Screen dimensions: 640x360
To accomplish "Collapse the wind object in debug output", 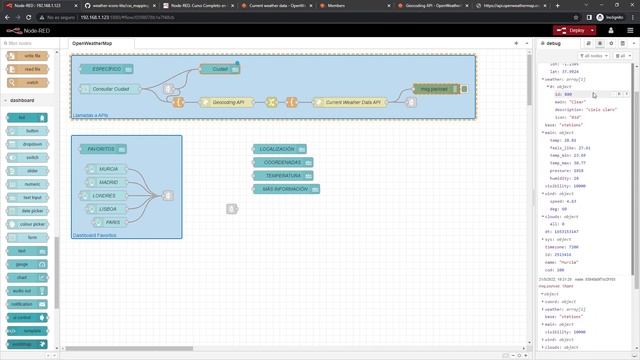I will 543,194.
